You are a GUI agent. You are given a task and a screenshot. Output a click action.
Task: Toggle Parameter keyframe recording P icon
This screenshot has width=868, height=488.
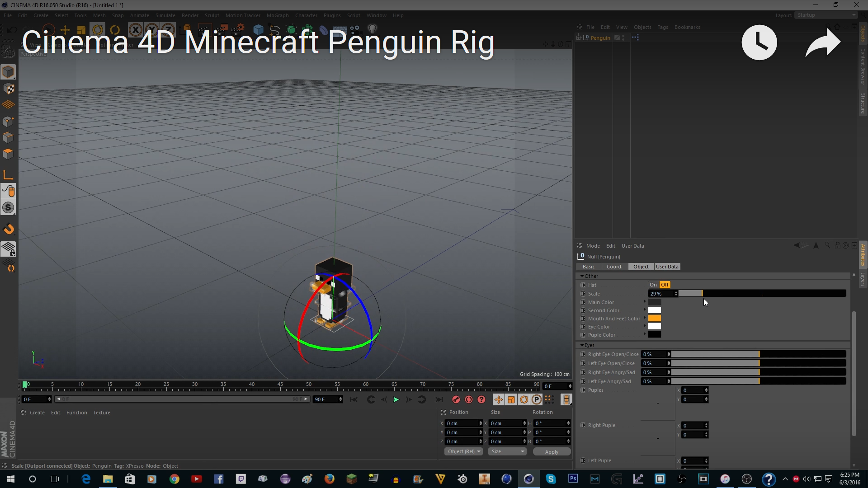click(x=536, y=399)
